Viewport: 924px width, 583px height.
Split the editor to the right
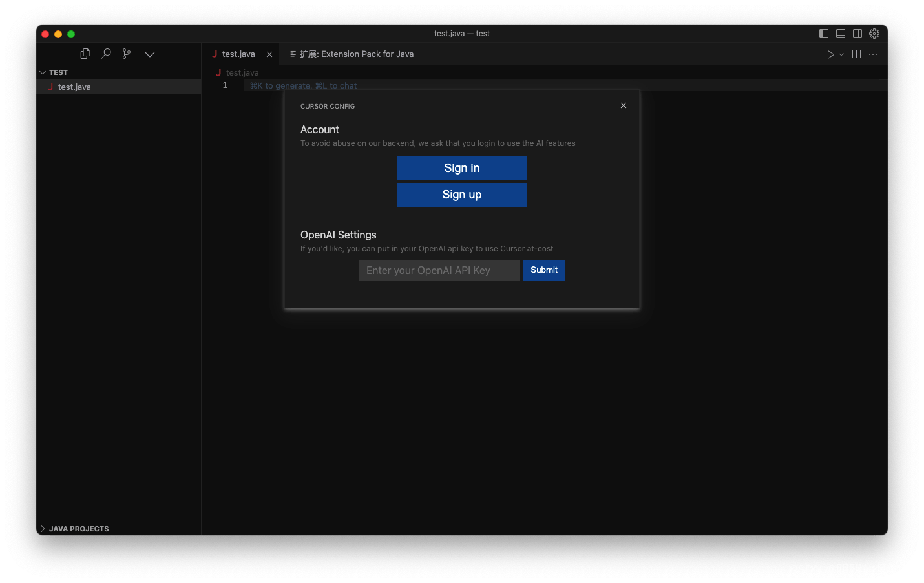pyautogui.click(x=856, y=54)
